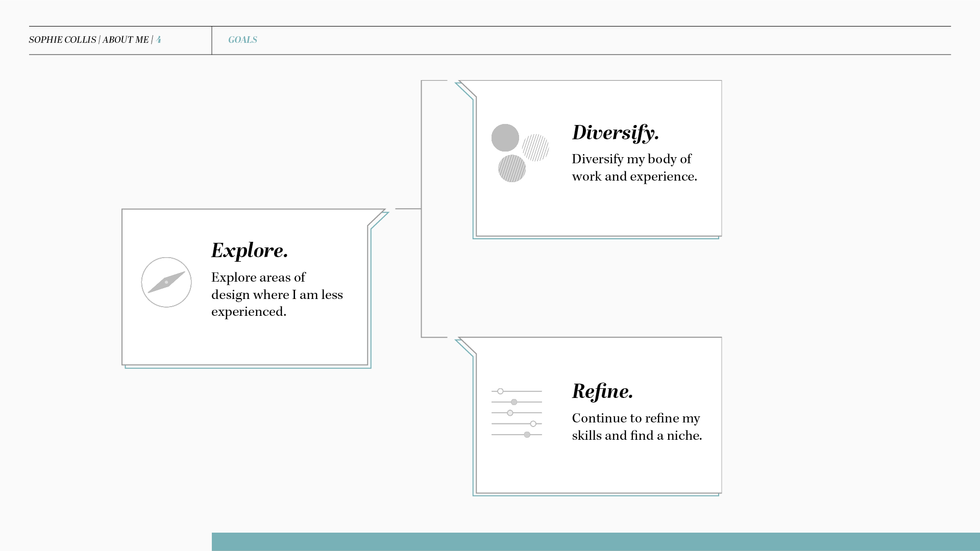Viewport: 980px width, 551px height.
Task: Click the sliders icon in Refine card
Action: [x=517, y=413]
